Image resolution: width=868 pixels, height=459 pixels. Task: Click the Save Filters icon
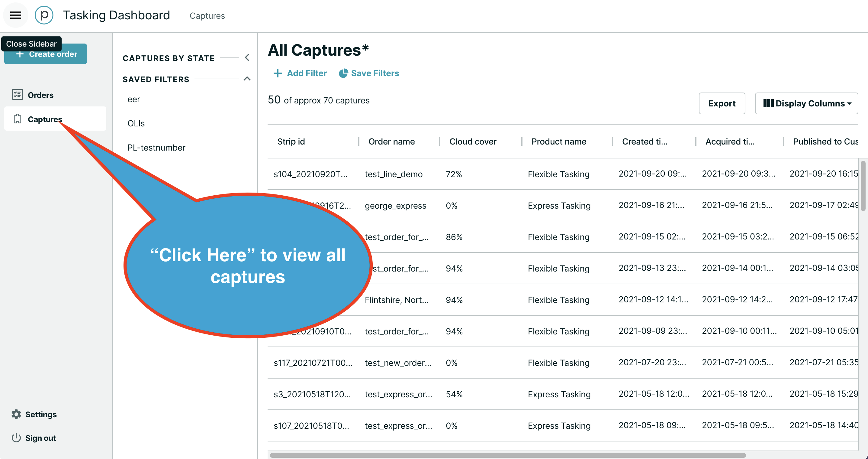tap(343, 73)
